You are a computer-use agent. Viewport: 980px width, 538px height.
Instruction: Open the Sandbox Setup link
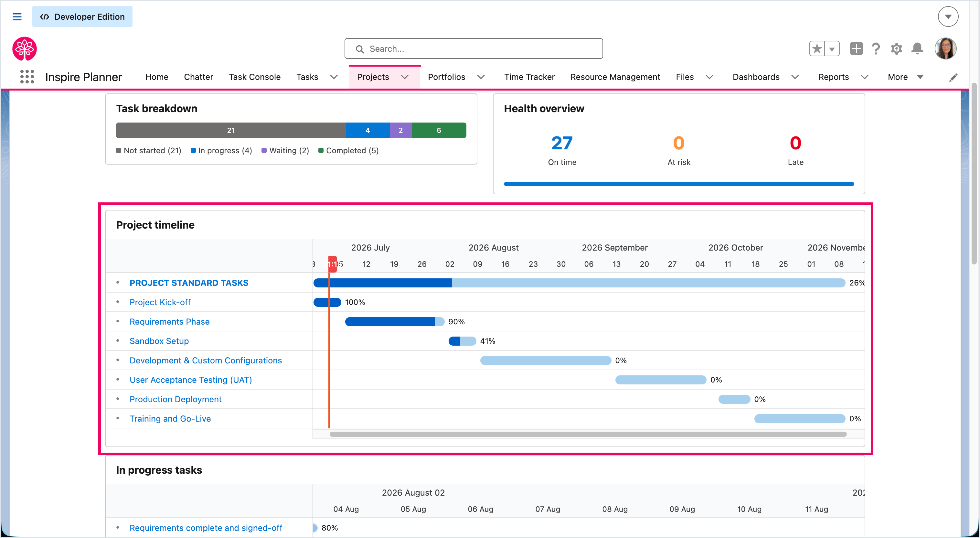(159, 341)
